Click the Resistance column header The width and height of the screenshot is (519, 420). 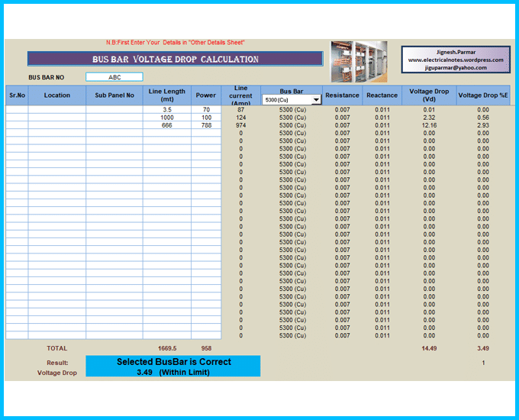tap(342, 95)
